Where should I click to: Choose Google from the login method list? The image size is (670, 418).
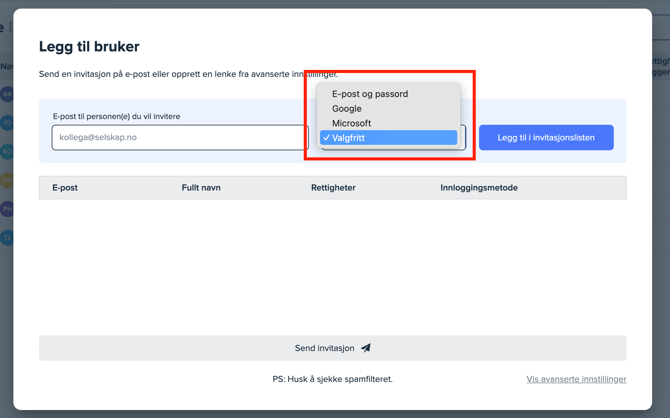click(x=347, y=108)
